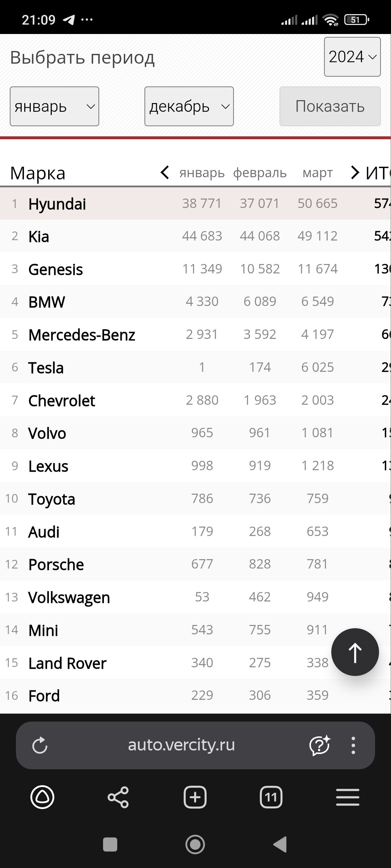The height and width of the screenshot is (868, 391).
Task: Open the январь start month dropdown
Action: (x=54, y=106)
